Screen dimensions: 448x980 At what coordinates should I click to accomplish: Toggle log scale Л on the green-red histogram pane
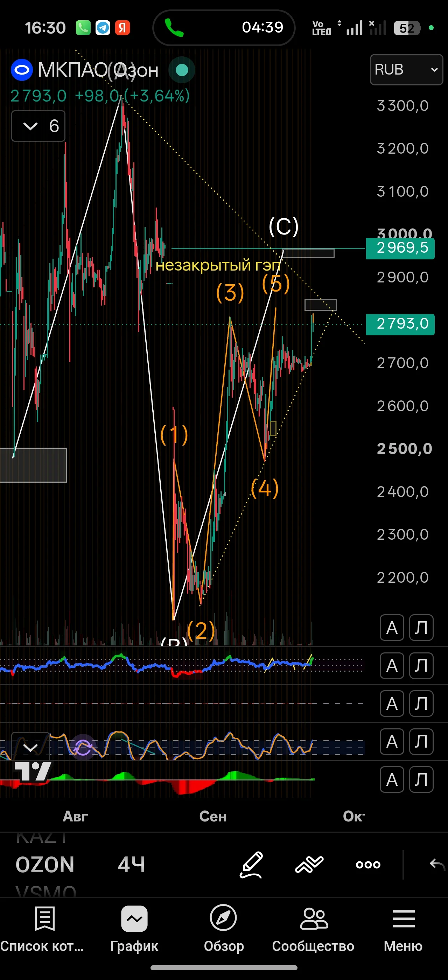[421, 779]
